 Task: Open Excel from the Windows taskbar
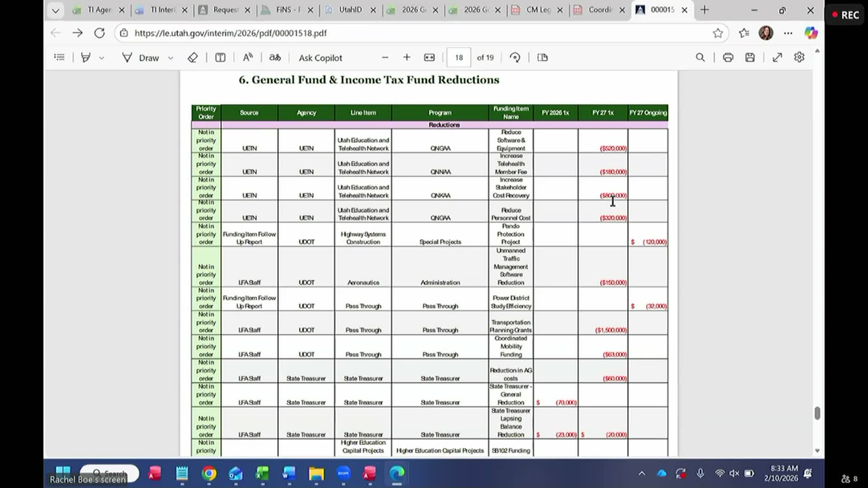[262, 474]
